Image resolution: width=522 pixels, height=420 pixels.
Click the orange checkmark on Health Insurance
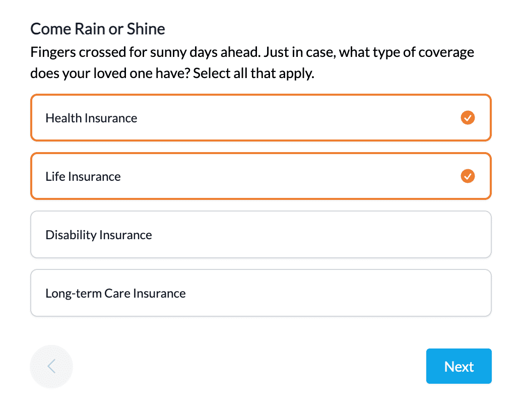pos(468,118)
